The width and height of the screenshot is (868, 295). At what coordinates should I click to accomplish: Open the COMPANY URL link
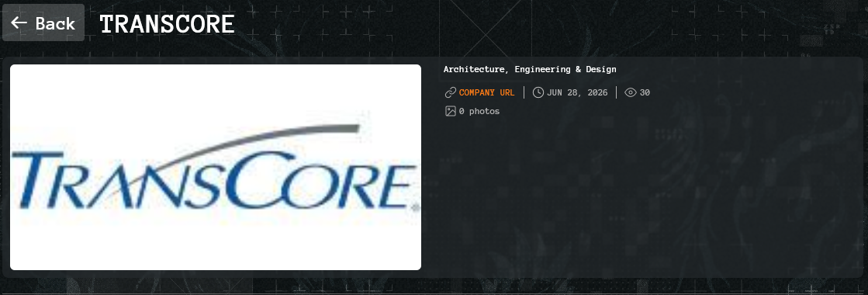click(486, 92)
